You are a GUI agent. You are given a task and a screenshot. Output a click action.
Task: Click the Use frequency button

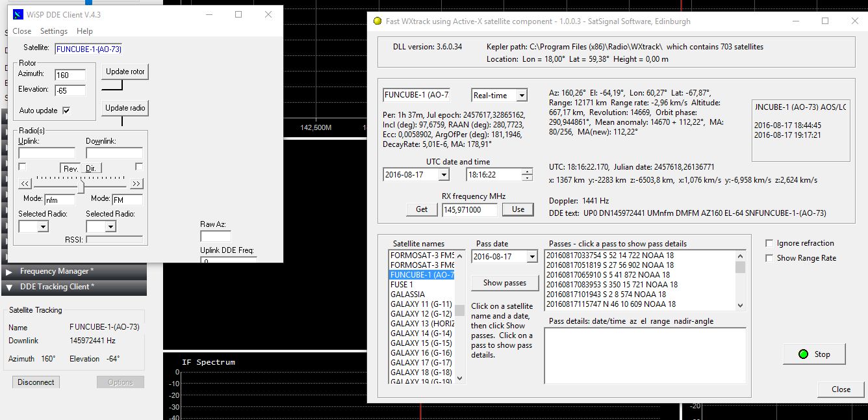point(518,209)
